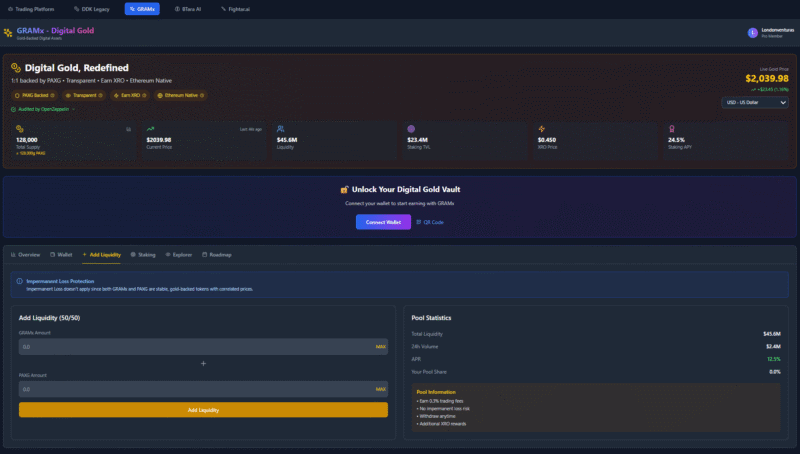Click into the PAXG Amount input field
The height and width of the screenshot is (454, 800).
pos(195,389)
